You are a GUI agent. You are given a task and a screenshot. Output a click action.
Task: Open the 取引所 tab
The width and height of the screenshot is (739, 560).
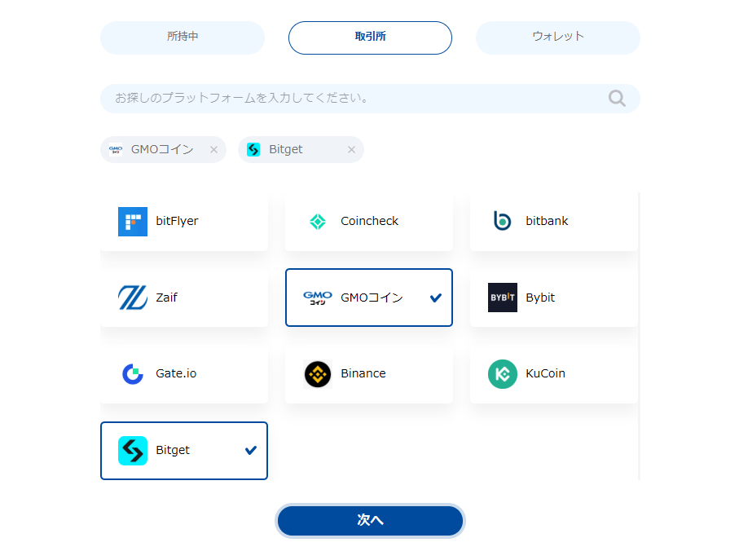(x=370, y=37)
